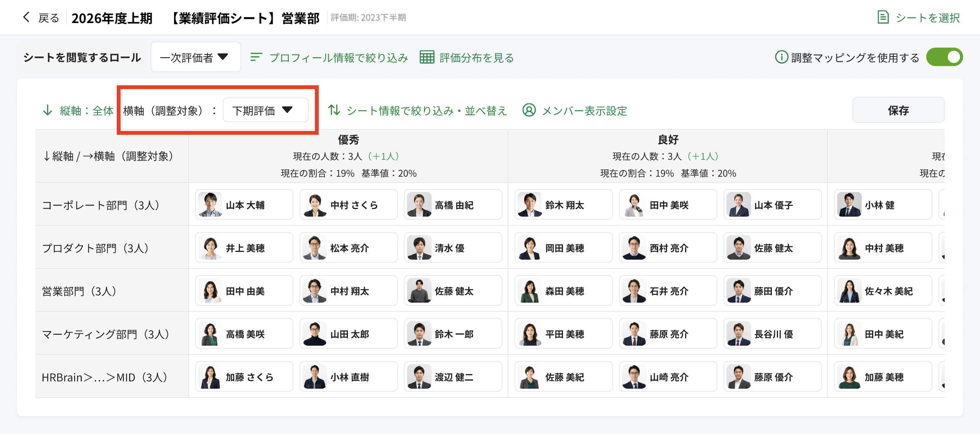This screenshot has width=980, height=434.
Task: Click the grid icon for 評価分布を見る
Action: point(427,58)
